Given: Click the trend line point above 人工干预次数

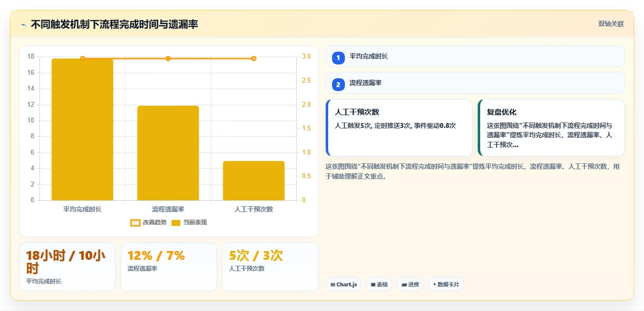Looking at the screenshot, I should 254,59.
